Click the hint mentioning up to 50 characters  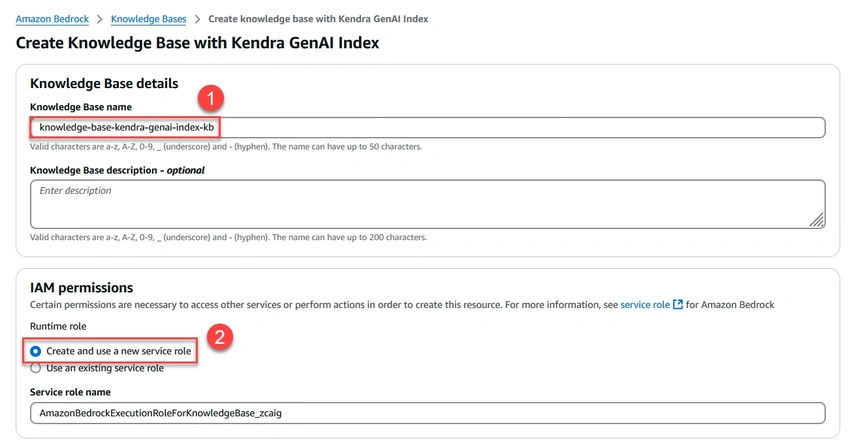click(226, 147)
